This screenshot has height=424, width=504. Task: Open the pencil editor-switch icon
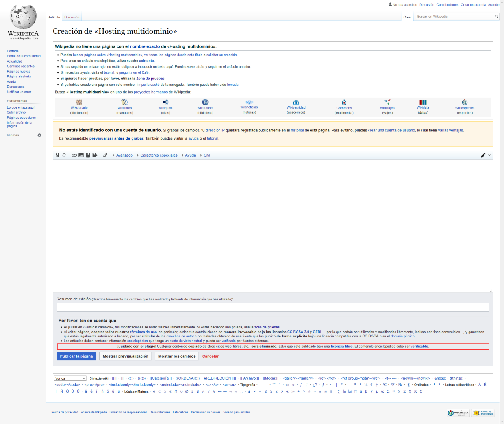484,155
